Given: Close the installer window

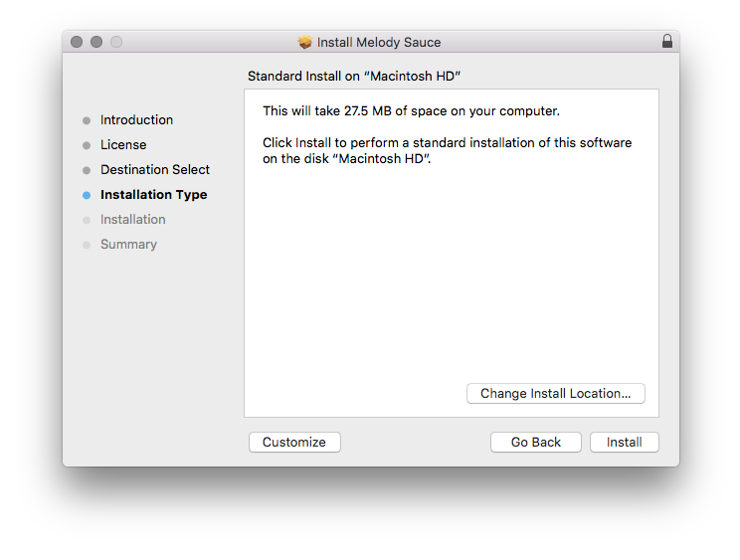Looking at the screenshot, I should (x=78, y=42).
